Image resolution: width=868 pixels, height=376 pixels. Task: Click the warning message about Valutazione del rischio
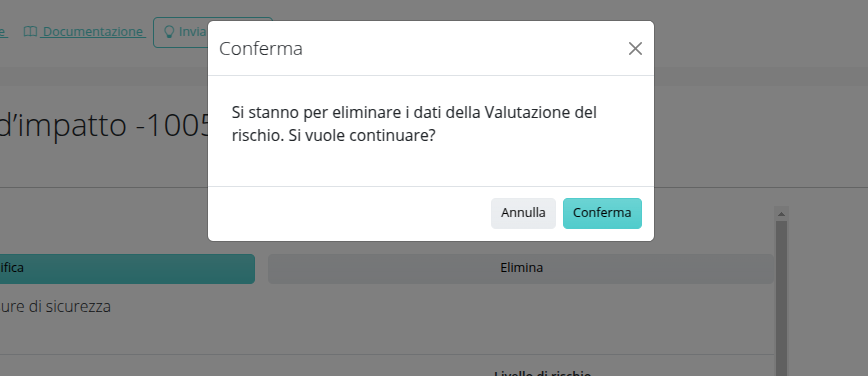(x=414, y=124)
